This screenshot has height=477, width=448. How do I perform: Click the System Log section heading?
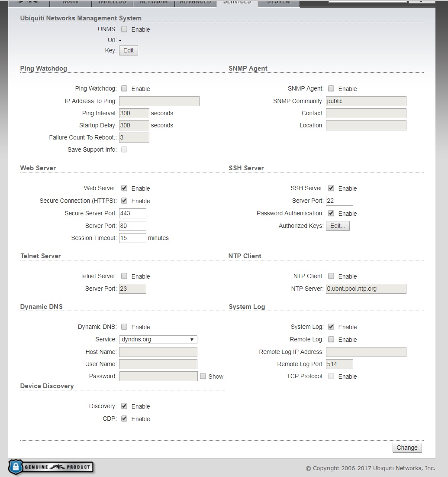(247, 307)
